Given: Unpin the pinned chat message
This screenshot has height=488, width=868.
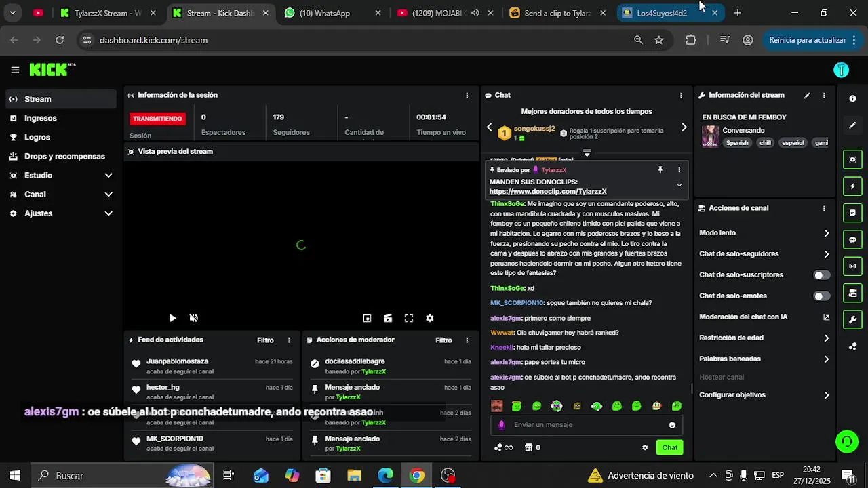Looking at the screenshot, I should click(660, 170).
